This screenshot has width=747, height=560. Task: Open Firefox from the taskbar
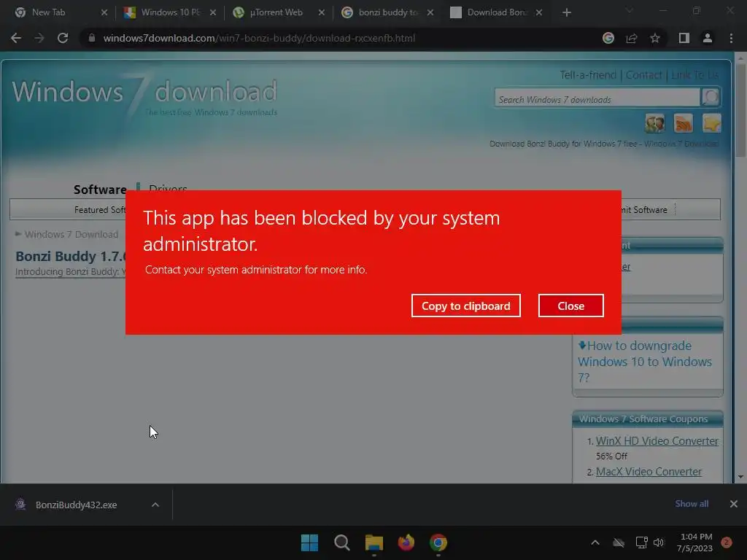coord(406,542)
